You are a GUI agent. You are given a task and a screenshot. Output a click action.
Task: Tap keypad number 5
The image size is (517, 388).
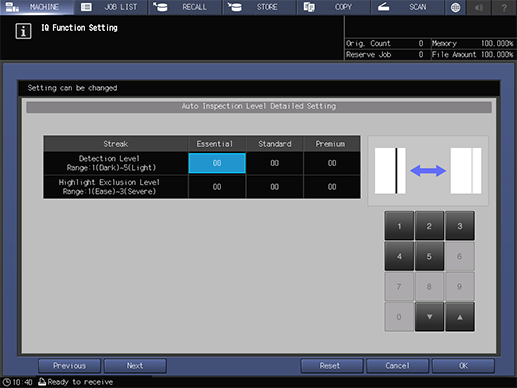[429, 256]
